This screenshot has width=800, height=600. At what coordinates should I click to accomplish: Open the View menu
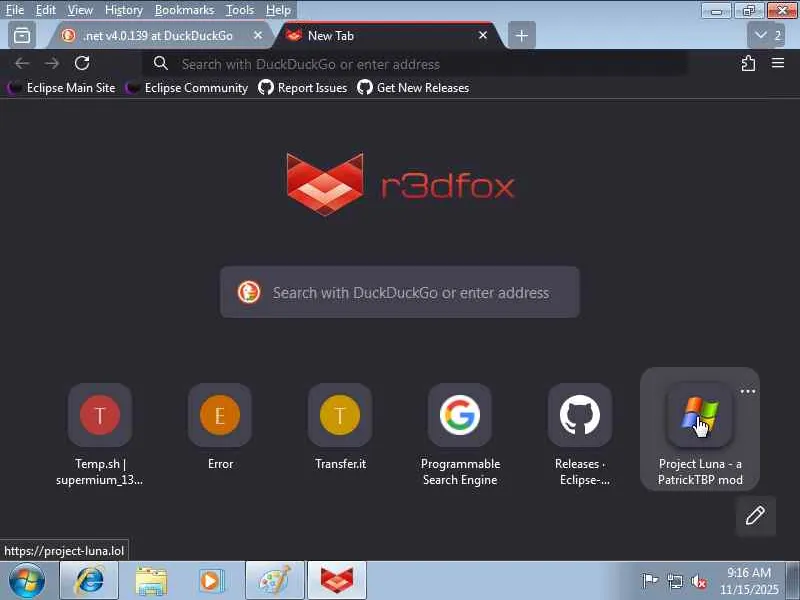(x=80, y=10)
